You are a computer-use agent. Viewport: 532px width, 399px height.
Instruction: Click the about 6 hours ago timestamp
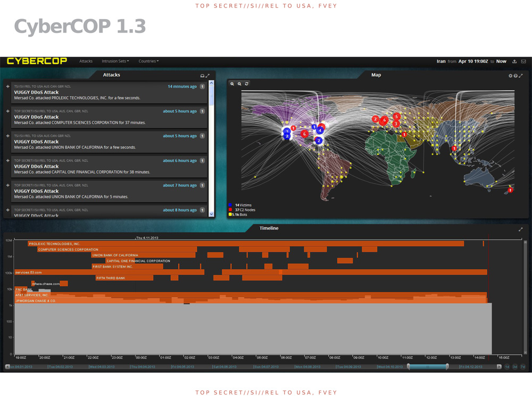pyautogui.click(x=180, y=161)
